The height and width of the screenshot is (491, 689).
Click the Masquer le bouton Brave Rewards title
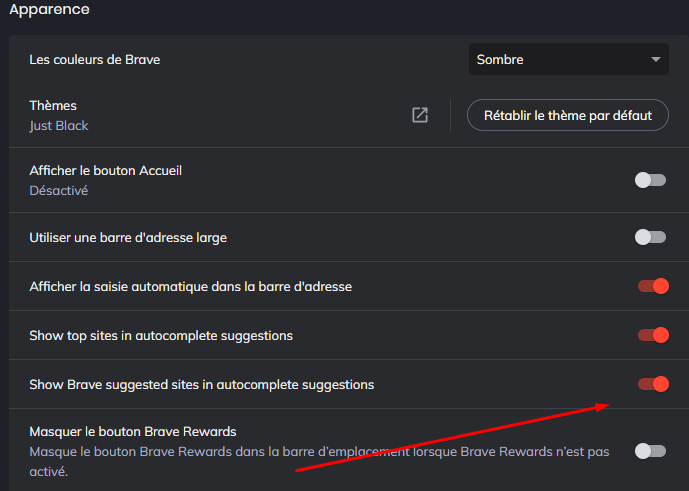pyautogui.click(x=133, y=432)
